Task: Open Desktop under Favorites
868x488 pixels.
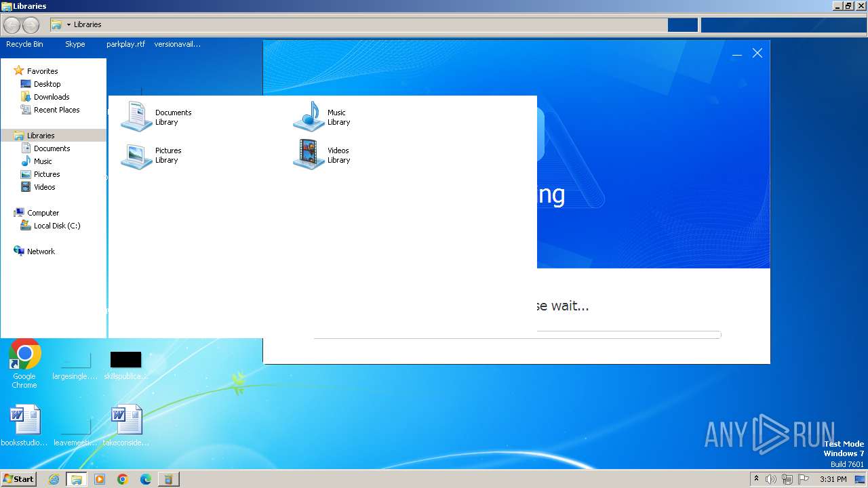Action: pyautogui.click(x=47, y=84)
